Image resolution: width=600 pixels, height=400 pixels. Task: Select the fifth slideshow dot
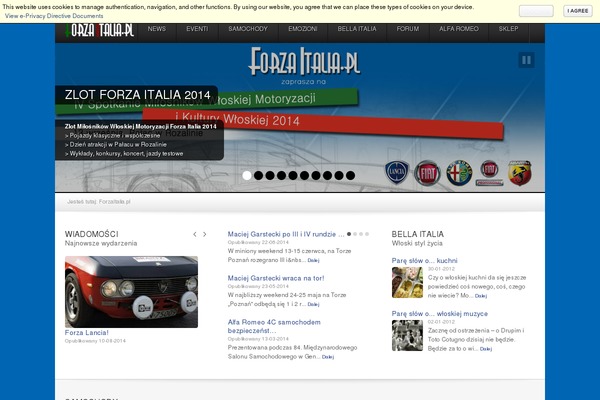[x=293, y=175]
